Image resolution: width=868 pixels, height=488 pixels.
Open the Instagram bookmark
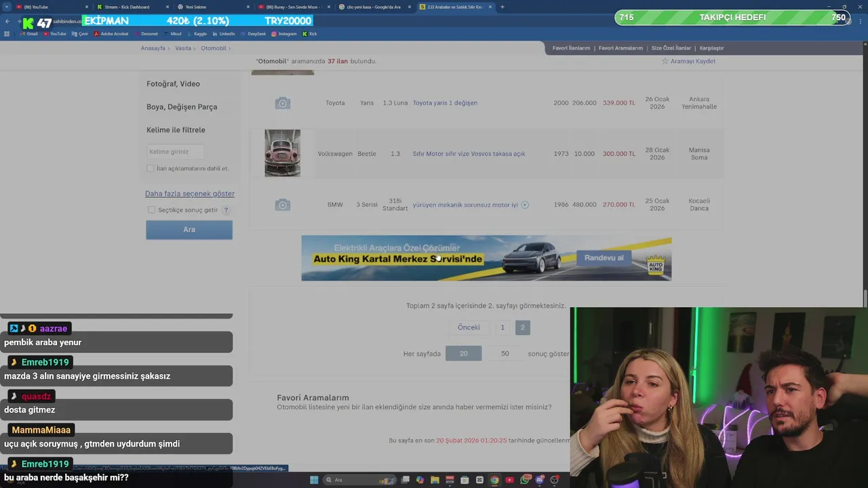pyautogui.click(x=284, y=34)
